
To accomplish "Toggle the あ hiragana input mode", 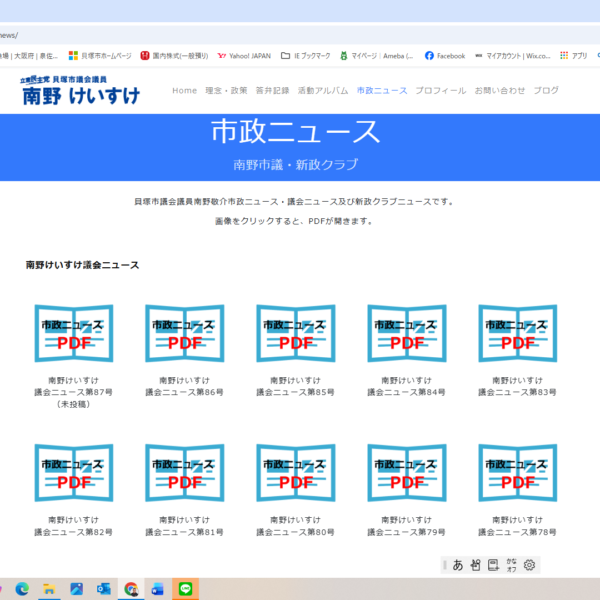I will point(458,565).
